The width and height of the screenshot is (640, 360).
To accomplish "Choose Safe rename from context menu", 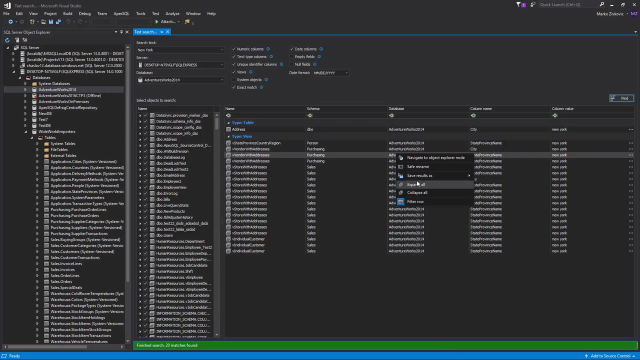I will [x=436, y=167].
